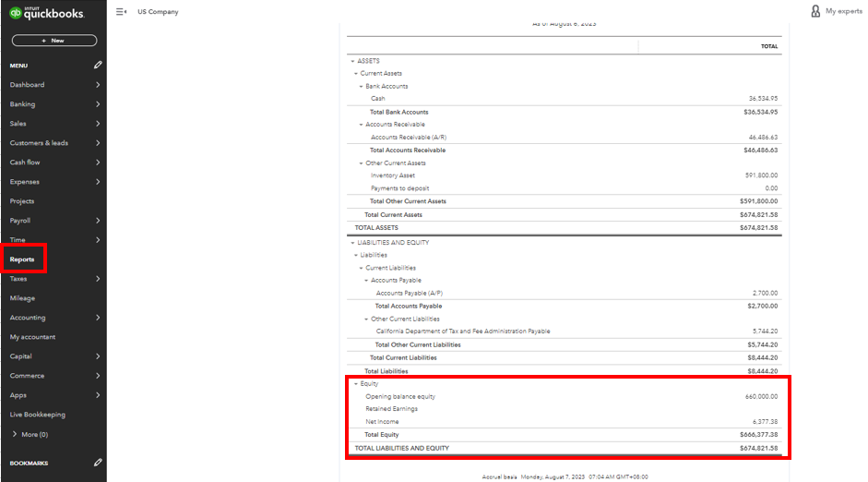Expand the Expenses submenu arrow
This screenshot has height=482, width=868.
tap(98, 182)
